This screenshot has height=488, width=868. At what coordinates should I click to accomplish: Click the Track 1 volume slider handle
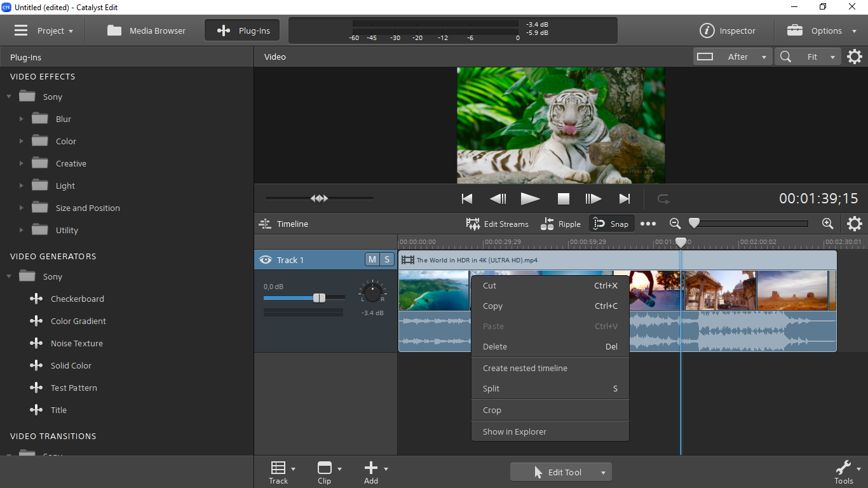(x=320, y=298)
